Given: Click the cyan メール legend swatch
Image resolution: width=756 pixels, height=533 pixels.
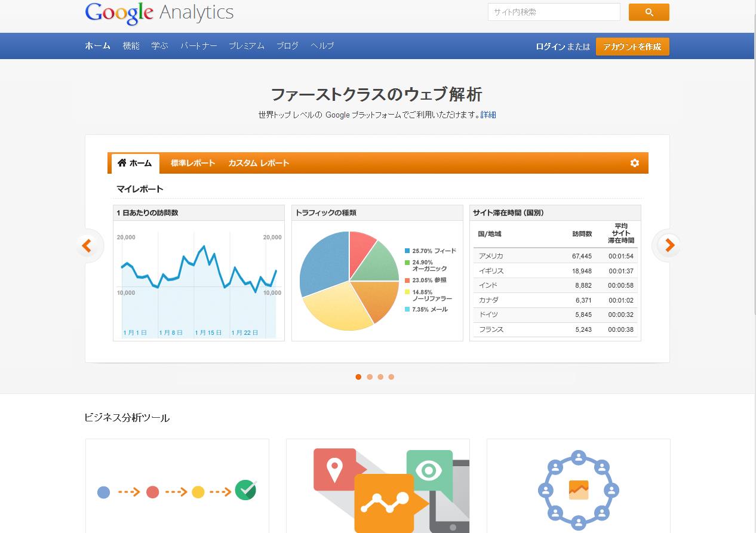Looking at the screenshot, I should (x=407, y=310).
